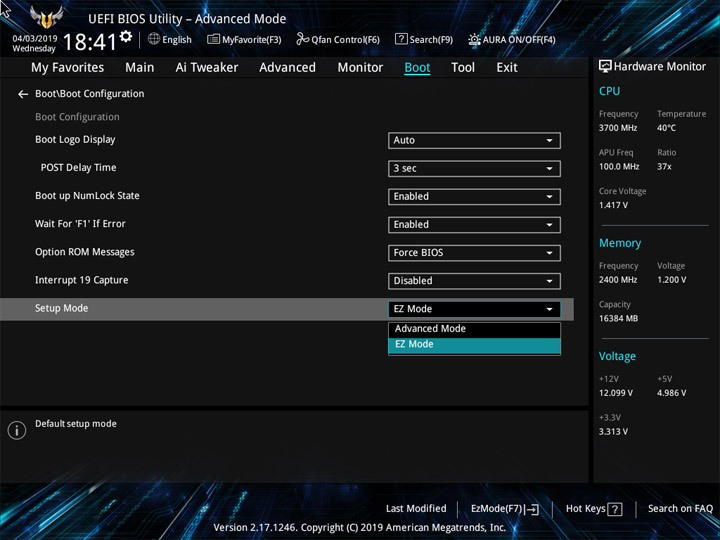This screenshot has width=720, height=540.
Task: Select the Boot up NumLock State label
Action: coord(87,196)
